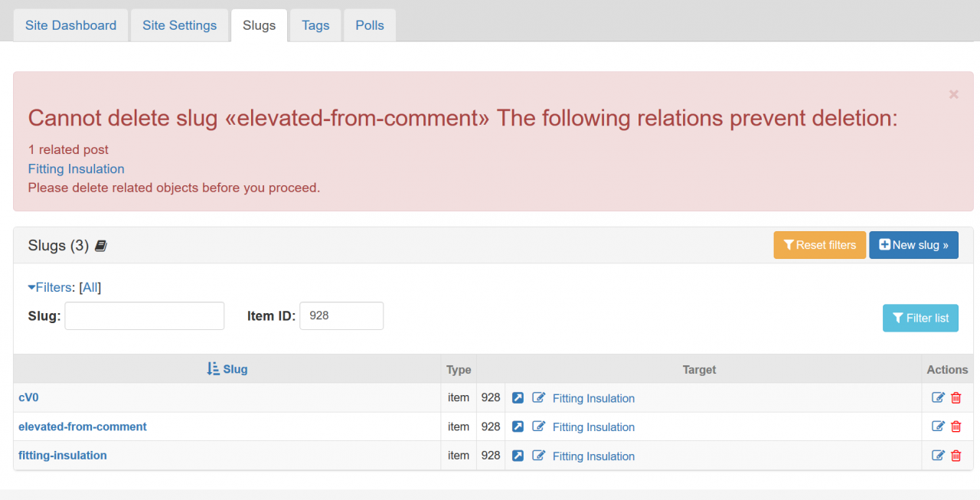Delete the cV0 slug
Image resolution: width=980 pixels, height=500 pixels.
tap(955, 397)
